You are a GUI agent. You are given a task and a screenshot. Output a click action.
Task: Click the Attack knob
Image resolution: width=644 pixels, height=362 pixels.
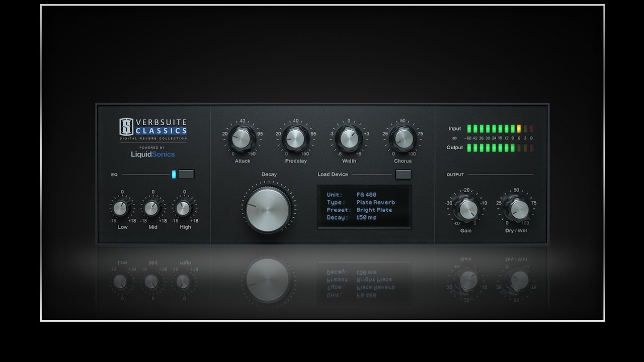(243, 139)
